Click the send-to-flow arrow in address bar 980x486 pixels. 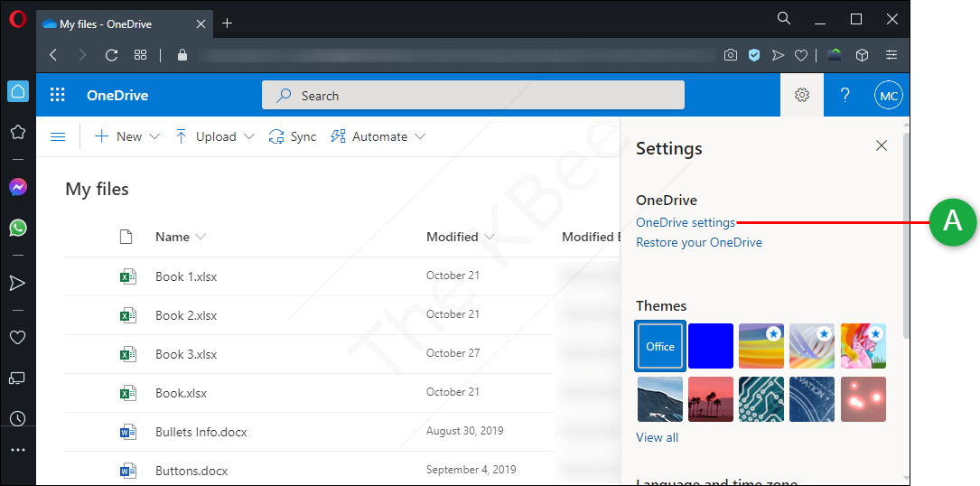tap(778, 55)
